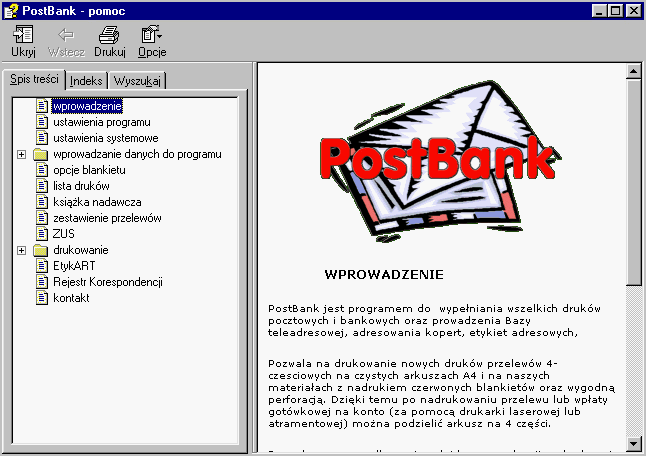This screenshot has width=646, height=456.
Task: Click folder icon beside drukowanie
Action: (x=40, y=250)
